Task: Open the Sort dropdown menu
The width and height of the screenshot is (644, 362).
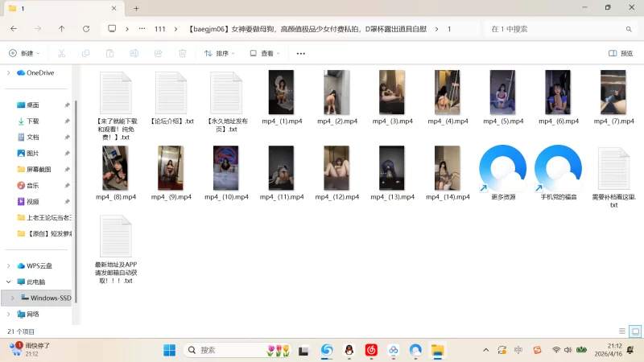Action: pos(219,53)
